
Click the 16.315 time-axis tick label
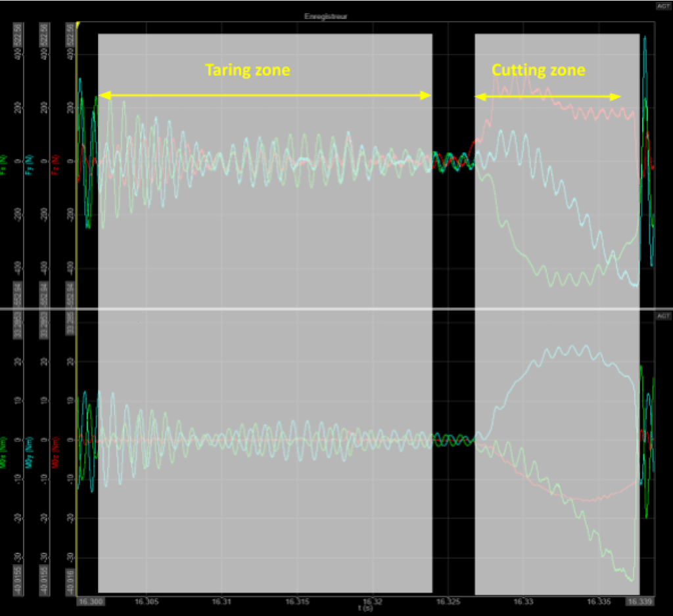click(298, 602)
